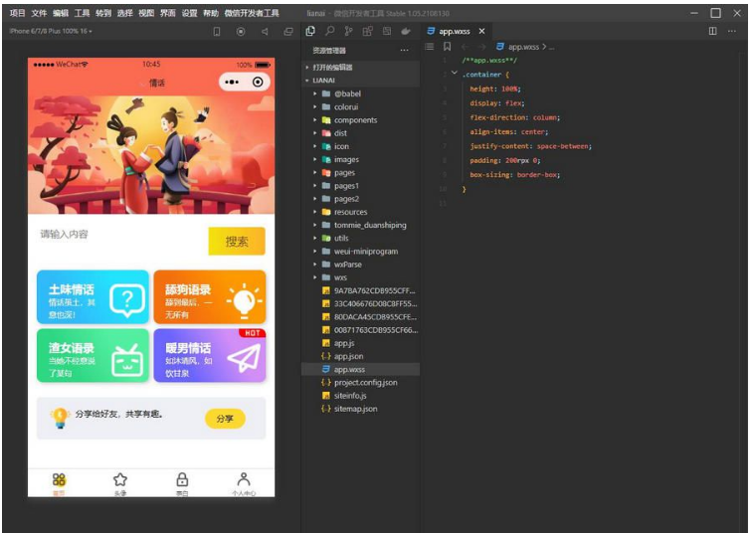Click the record circle icon in simulator toolbar
The image size is (756, 533).
pos(241,32)
